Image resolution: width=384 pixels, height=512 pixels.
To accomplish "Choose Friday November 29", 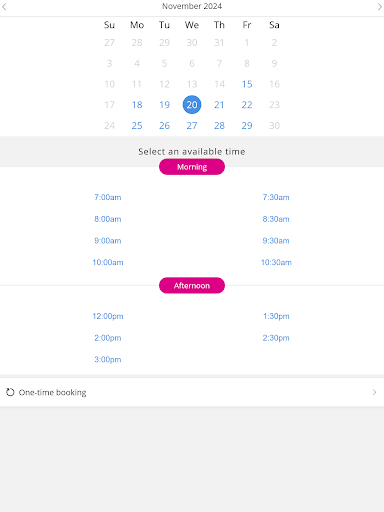I will pos(247,126).
